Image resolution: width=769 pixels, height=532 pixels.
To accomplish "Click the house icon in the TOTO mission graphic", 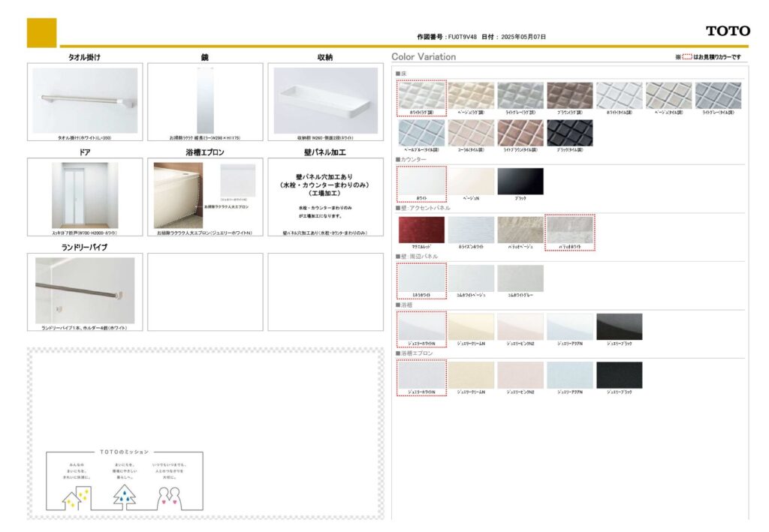I will 76,497.
